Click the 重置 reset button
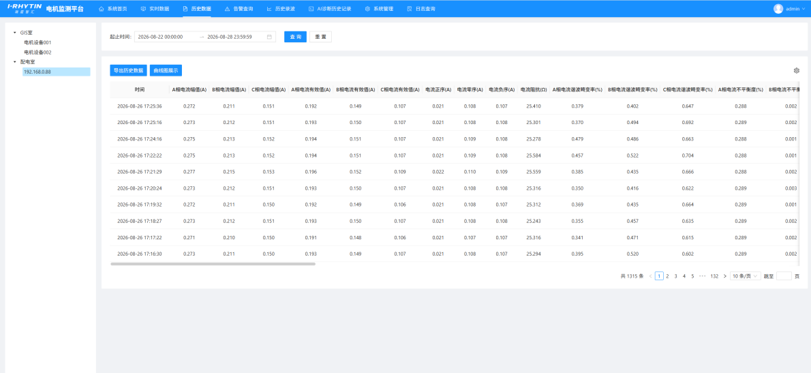The image size is (811, 373). (x=321, y=37)
